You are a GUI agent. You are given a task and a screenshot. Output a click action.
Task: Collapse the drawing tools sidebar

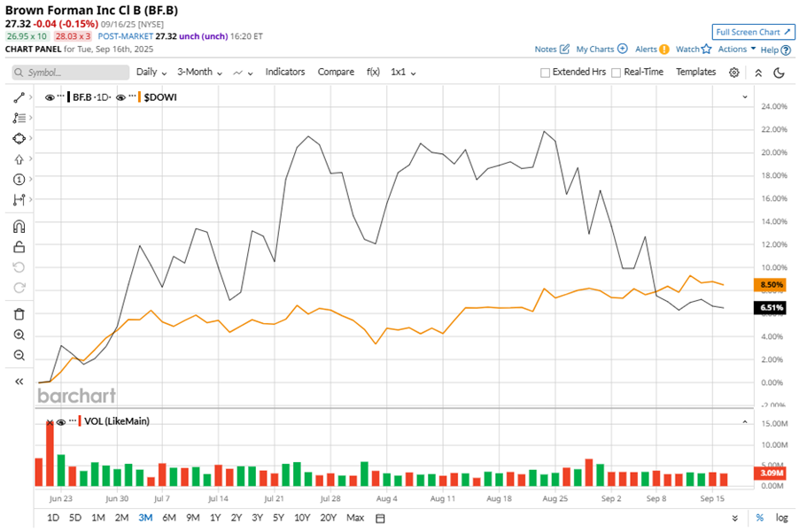coord(19,382)
